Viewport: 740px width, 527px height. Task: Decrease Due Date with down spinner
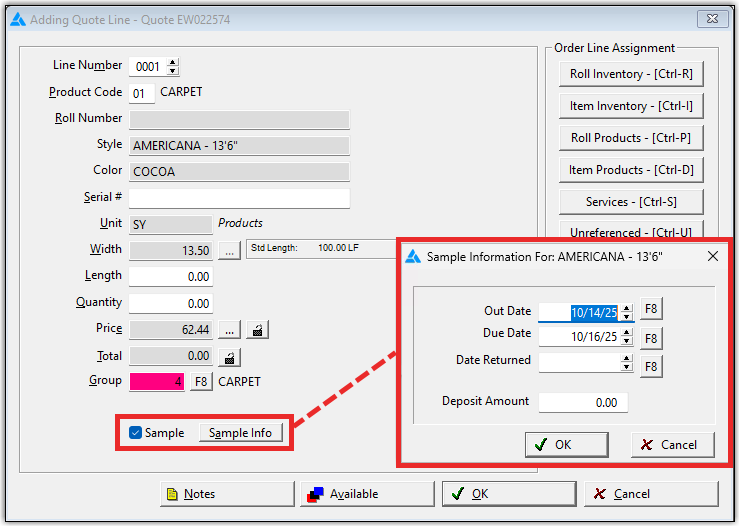627,341
